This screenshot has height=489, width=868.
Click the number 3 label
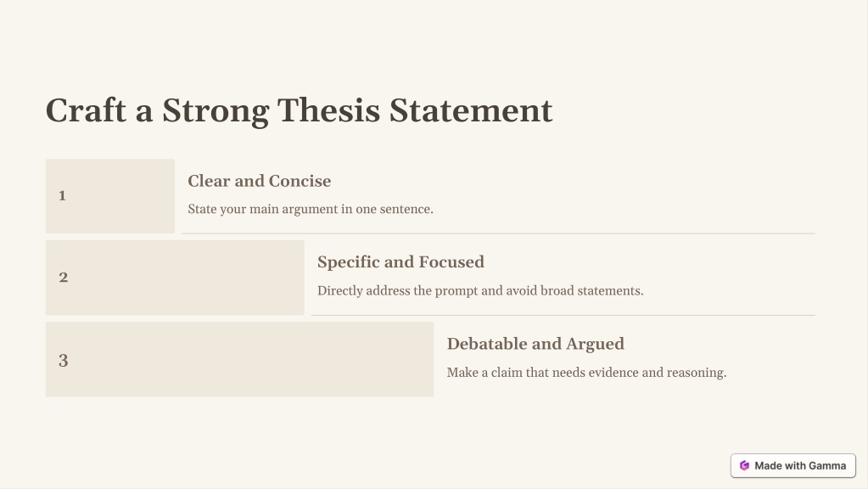(63, 361)
